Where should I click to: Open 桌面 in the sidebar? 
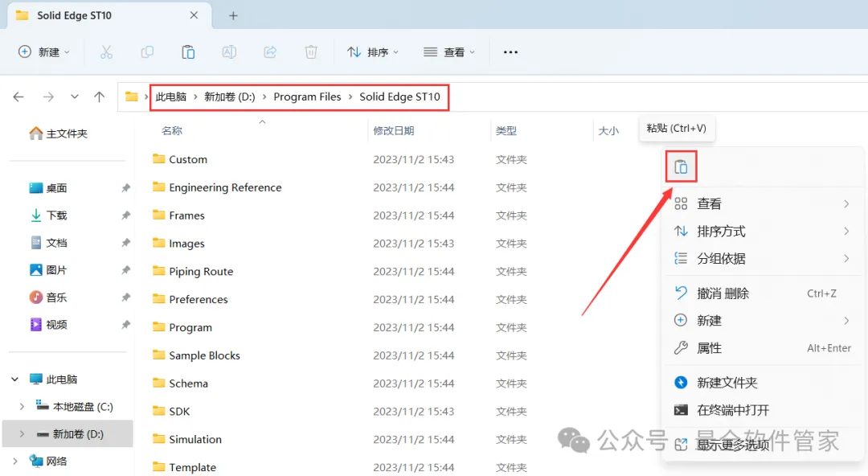pyautogui.click(x=47, y=188)
